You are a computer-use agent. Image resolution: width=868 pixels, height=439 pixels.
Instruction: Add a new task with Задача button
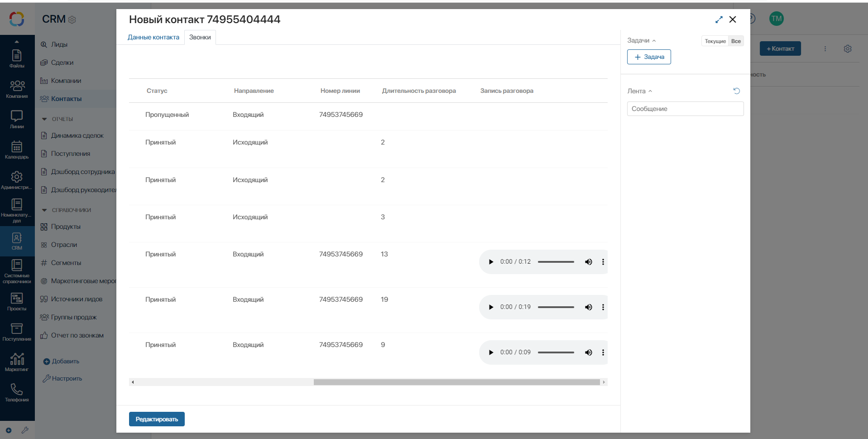649,57
